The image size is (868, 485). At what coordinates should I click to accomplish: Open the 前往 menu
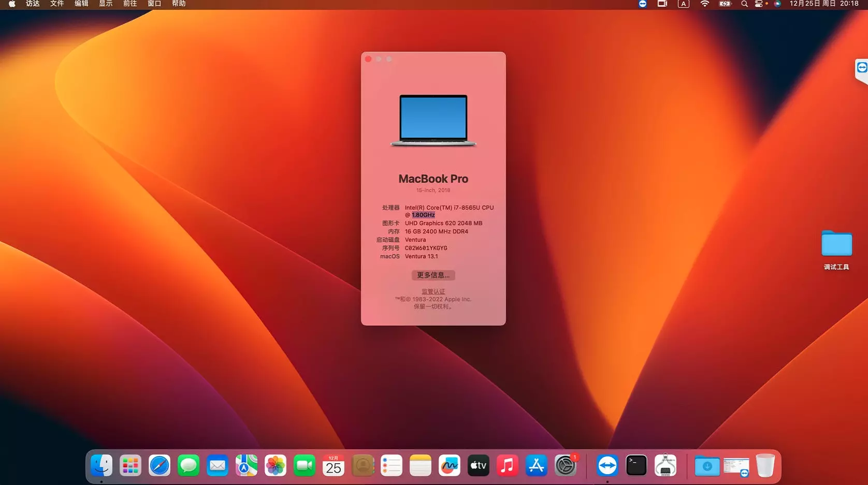129,4
